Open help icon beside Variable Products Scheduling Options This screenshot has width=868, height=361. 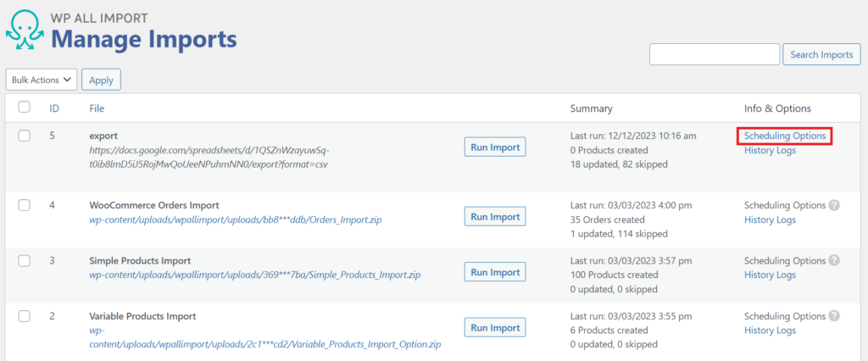pyautogui.click(x=834, y=316)
